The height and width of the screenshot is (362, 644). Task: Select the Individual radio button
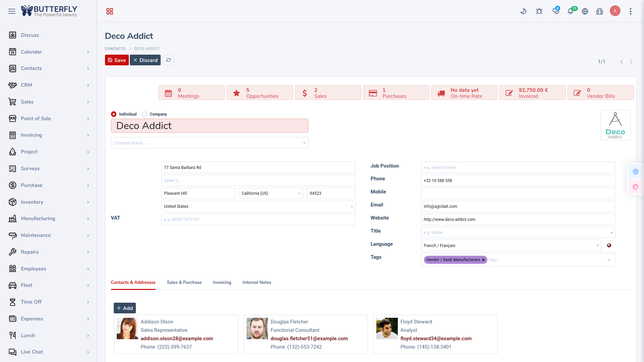(x=114, y=114)
